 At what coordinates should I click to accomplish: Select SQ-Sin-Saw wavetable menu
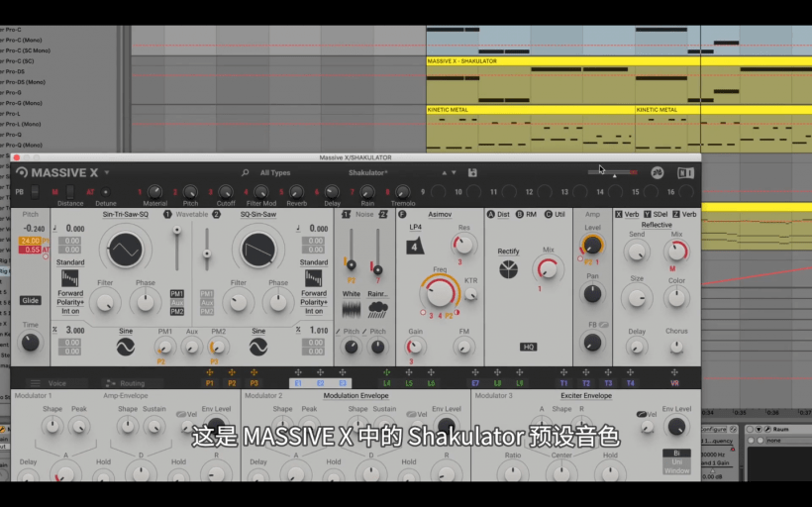(257, 215)
